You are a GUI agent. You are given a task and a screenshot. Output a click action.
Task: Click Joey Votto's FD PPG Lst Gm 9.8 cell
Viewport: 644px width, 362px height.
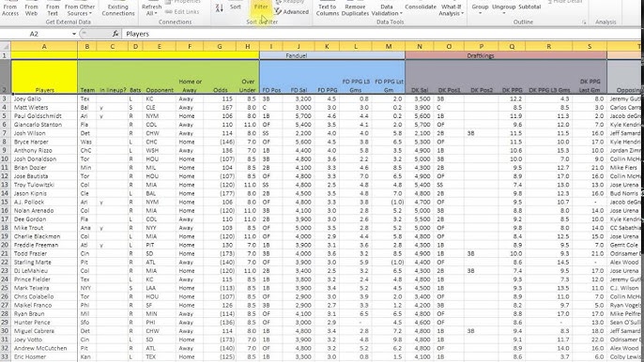(388, 339)
